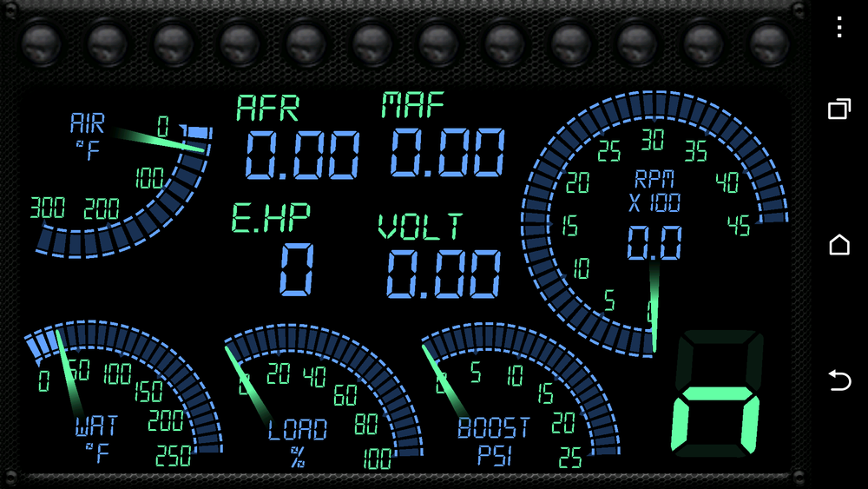The image size is (868, 489).
Task: Tap the 30 mark on the RPM gauge
Action: [653, 140]
